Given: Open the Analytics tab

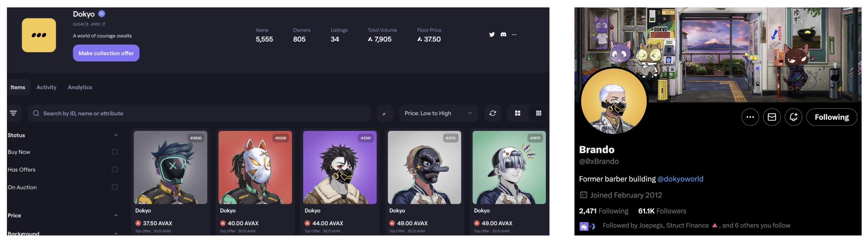Looking at the screenshot, I should click(80, 87).
